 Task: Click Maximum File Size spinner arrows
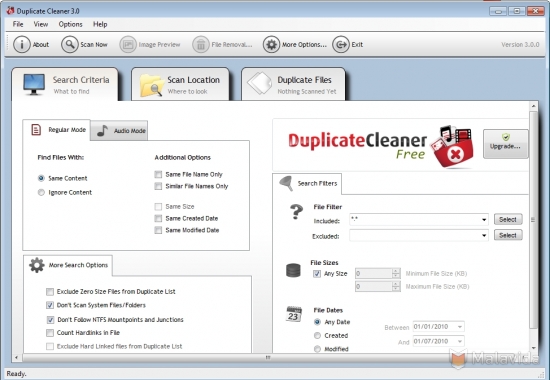click(x=396, y=286)
